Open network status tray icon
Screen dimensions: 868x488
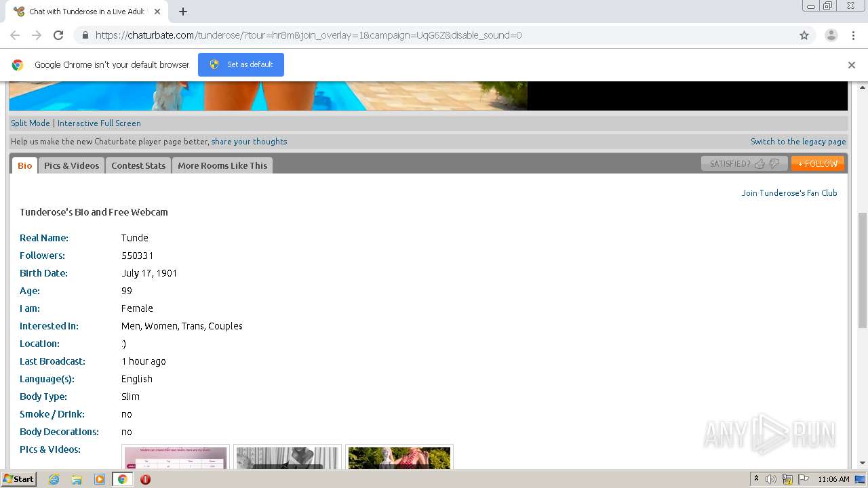pos(787,479)
